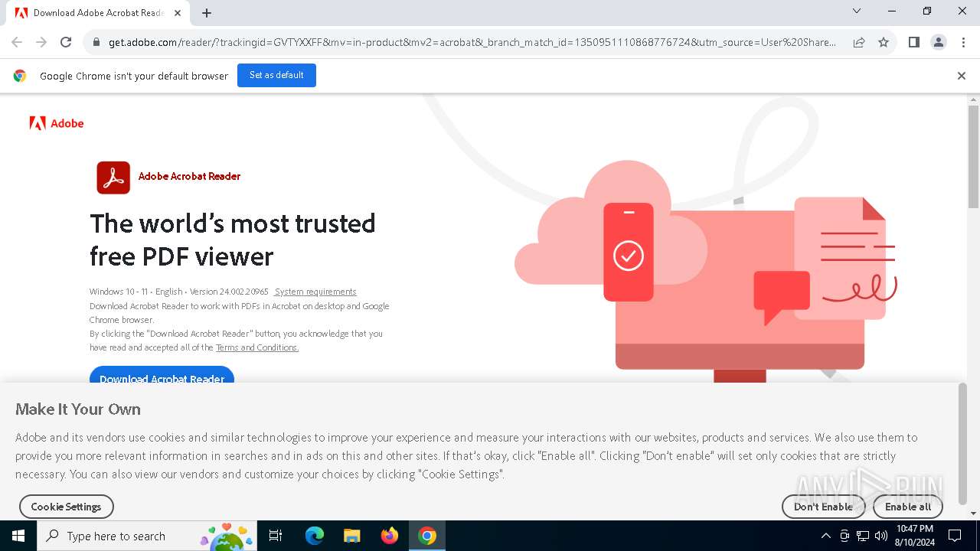Open the Terms and Conditions link

click(x=257, y=347)
